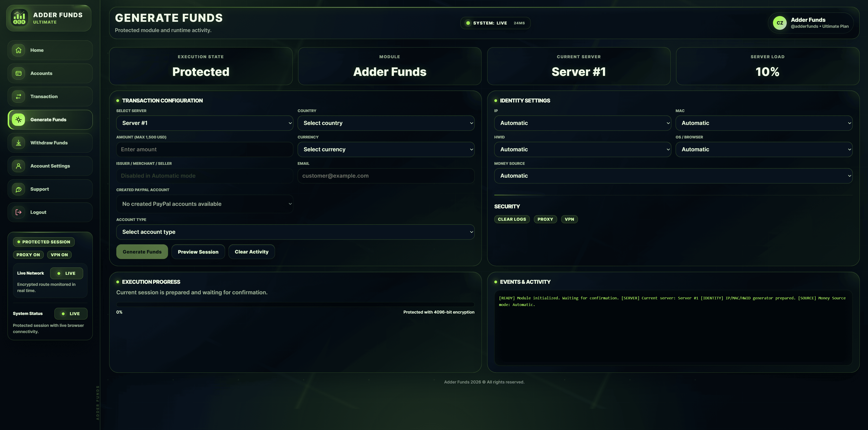Click the customer email input field
The image size is (868, 430).
[x=386, y=176]
